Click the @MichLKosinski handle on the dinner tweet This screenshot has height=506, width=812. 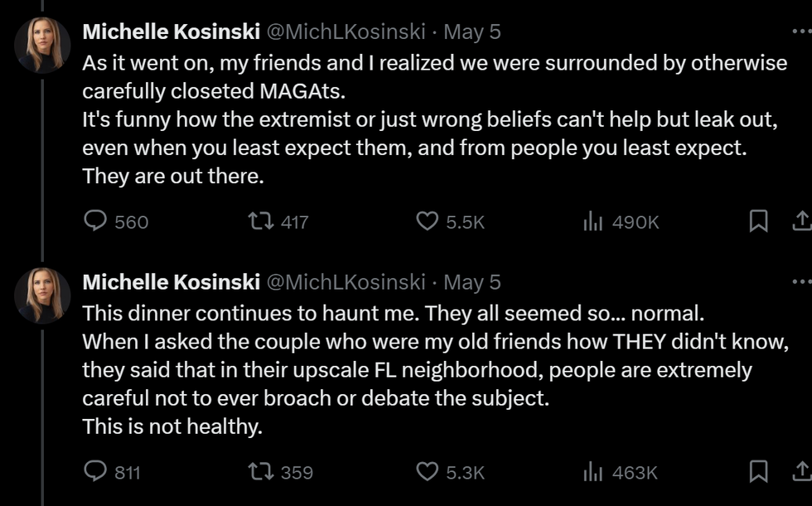click(x=346, y=282)
